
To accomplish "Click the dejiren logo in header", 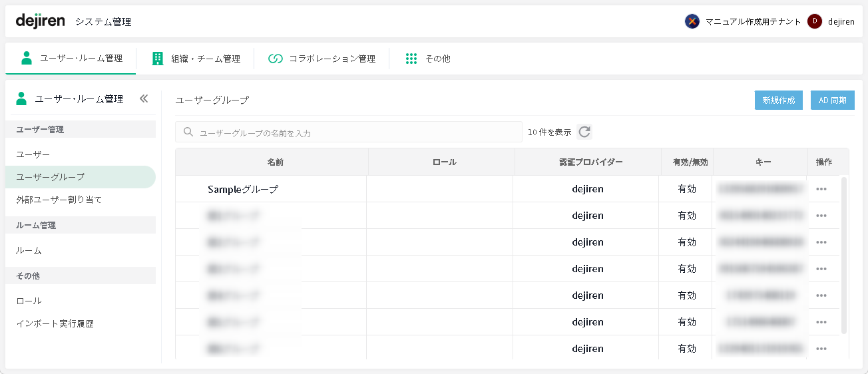I will 40,21.
